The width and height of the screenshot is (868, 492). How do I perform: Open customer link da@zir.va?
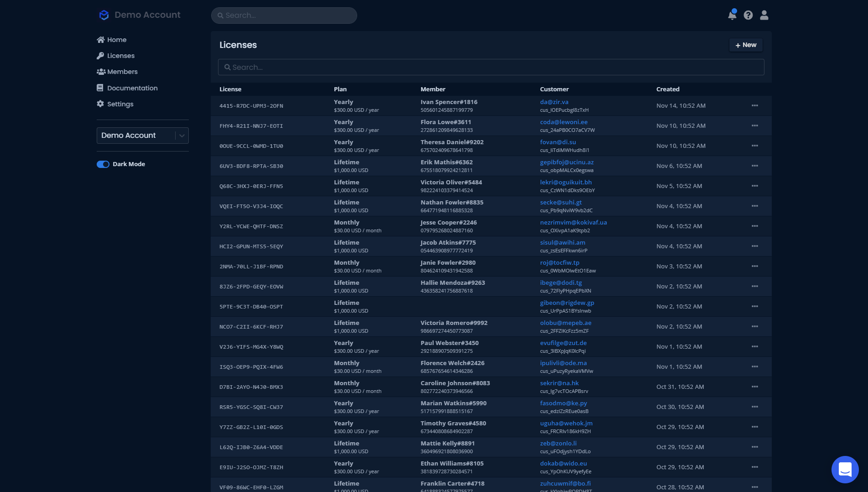pos(554,102)
